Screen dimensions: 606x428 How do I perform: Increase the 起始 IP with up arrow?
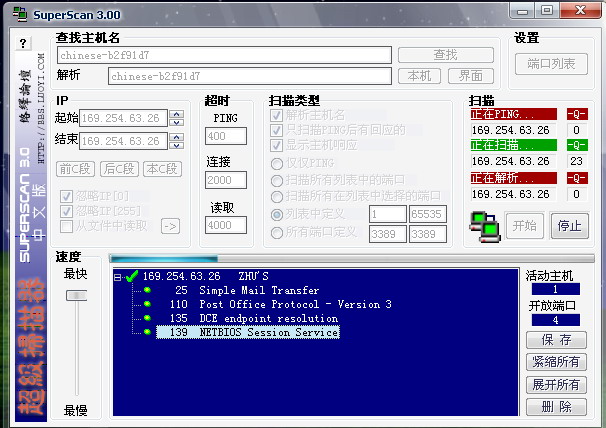tap(177, 114)
